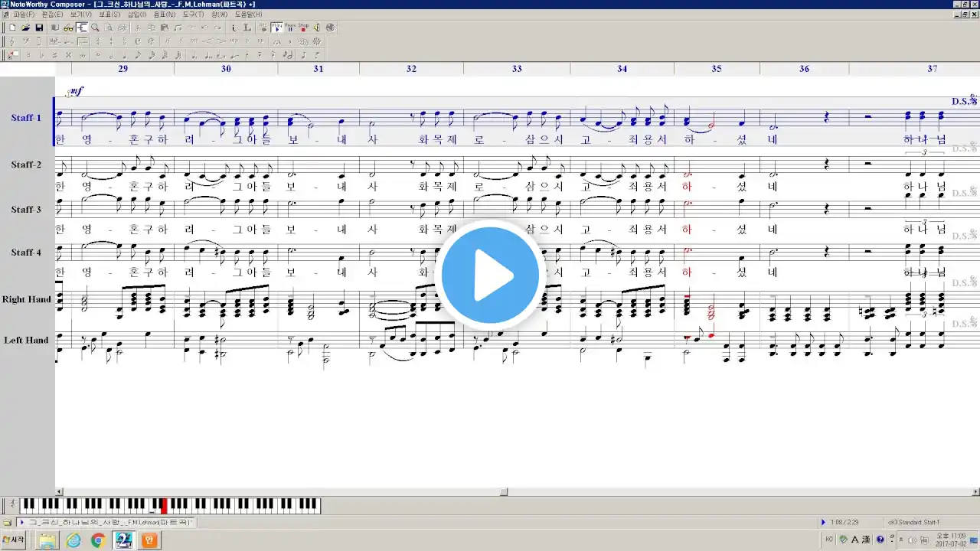The image size is (980, 551).
Task: Open the 창(W) menu
Action: pos(219,15)
